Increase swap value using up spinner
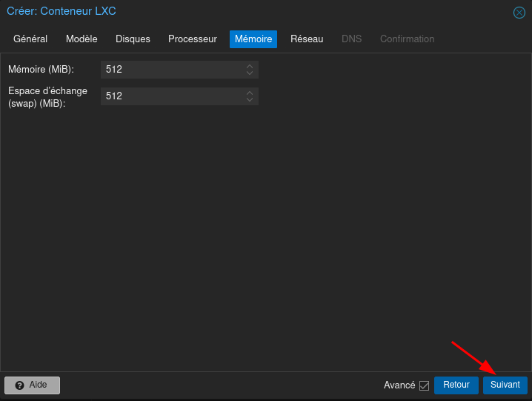Image resolution: width=532 pixels, height=401 pixels. 250,93
